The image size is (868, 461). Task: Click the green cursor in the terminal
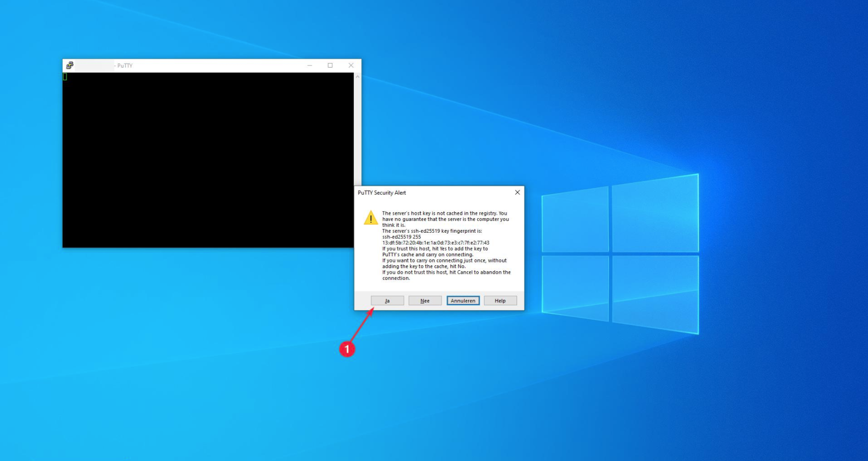[65, 77]
